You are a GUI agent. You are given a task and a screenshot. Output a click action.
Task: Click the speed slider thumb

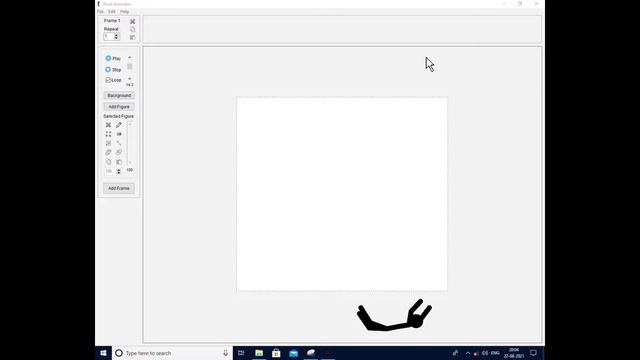tap(129, 66)
